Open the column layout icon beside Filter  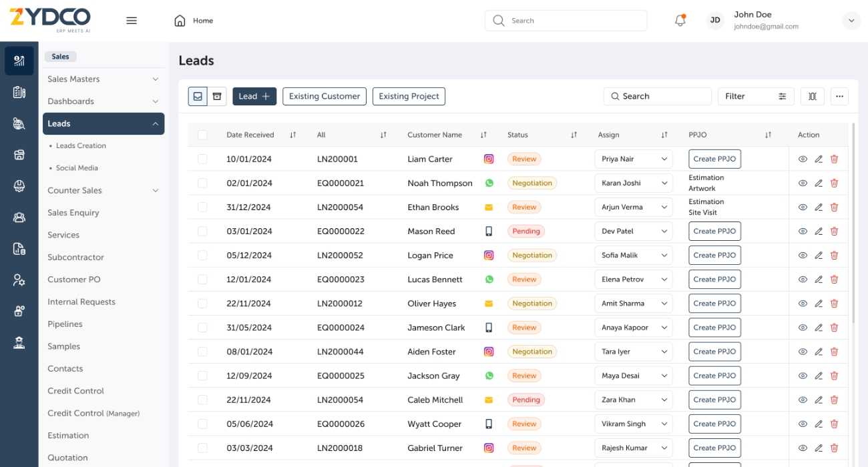coord(812,96)
